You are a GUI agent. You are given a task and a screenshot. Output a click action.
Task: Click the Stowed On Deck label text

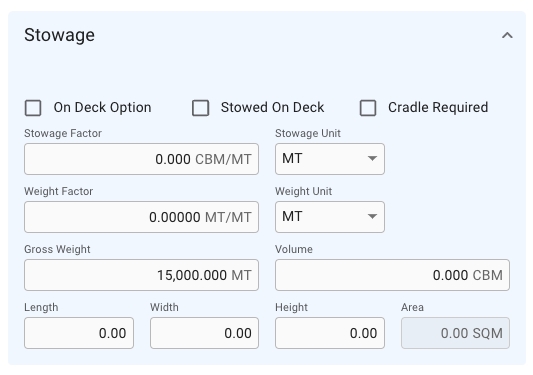coord(273,107)
